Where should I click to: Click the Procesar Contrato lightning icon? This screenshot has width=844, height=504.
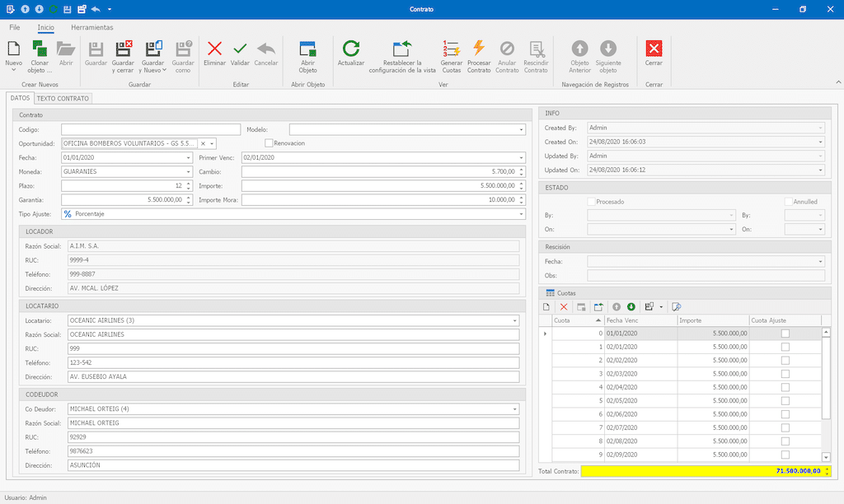click(x=479, y=49)
